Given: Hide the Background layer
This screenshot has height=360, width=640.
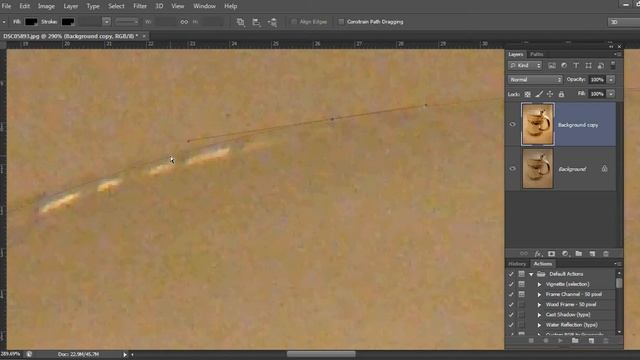Looking at the screenshot, I should pos(512,169).
